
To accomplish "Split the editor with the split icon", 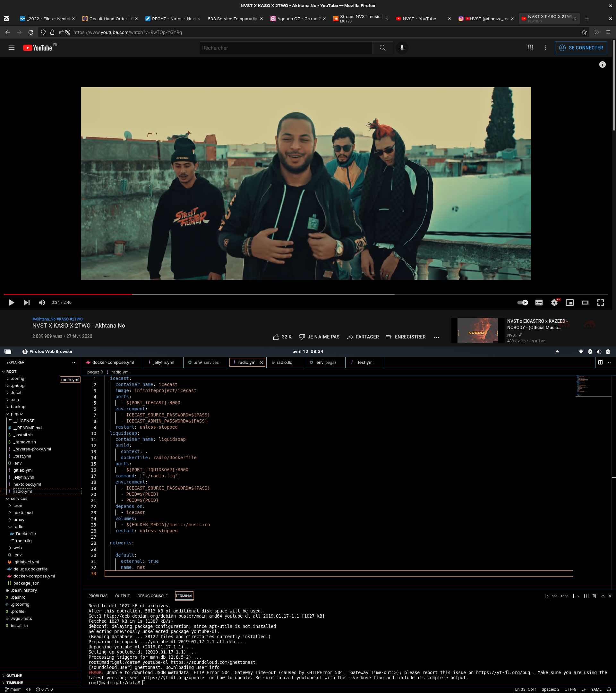I will click(x=600, y=363).
